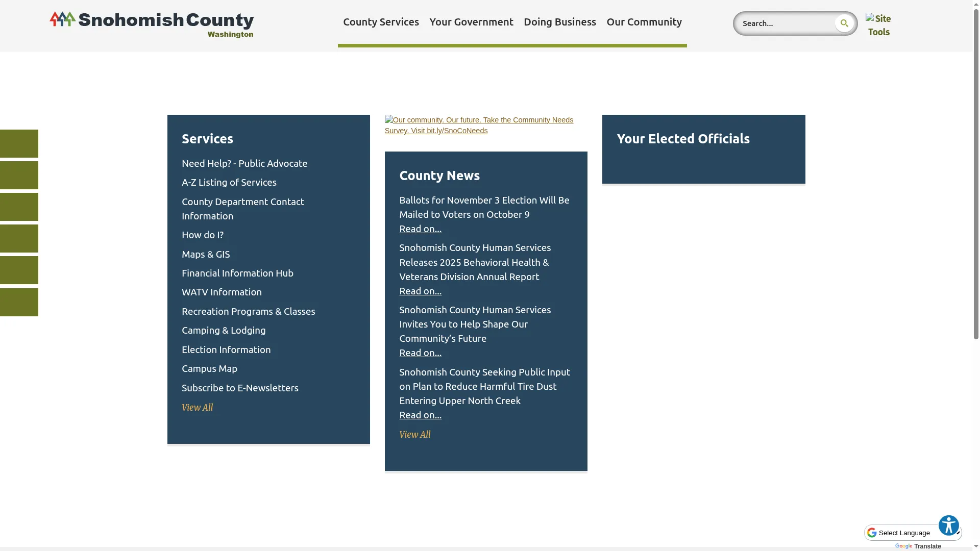Open Camping & Lodging link

[224, 331]
